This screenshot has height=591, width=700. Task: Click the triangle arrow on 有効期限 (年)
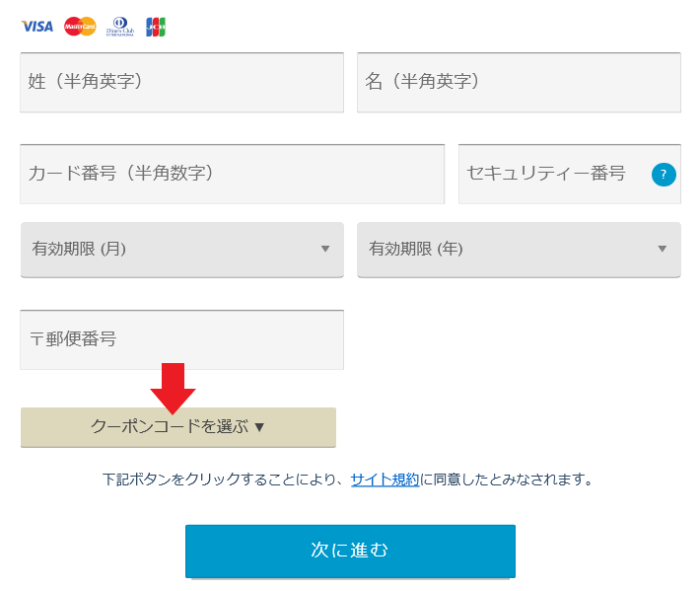click(x=663, y=249)
